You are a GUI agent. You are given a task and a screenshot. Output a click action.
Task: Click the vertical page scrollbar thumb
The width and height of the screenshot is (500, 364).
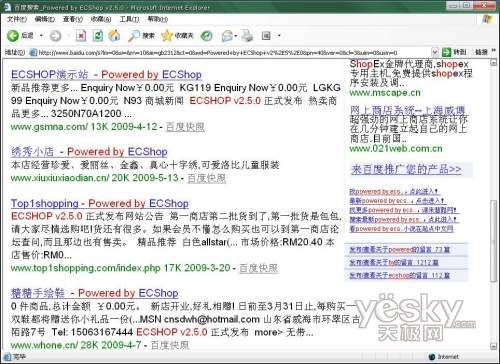[x=494, y=241]
